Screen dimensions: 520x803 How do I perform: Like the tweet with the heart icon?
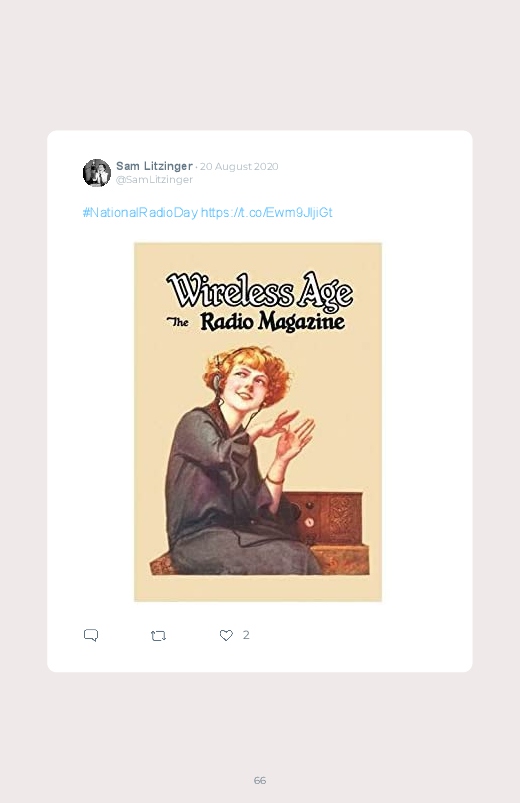coord(226,635)
